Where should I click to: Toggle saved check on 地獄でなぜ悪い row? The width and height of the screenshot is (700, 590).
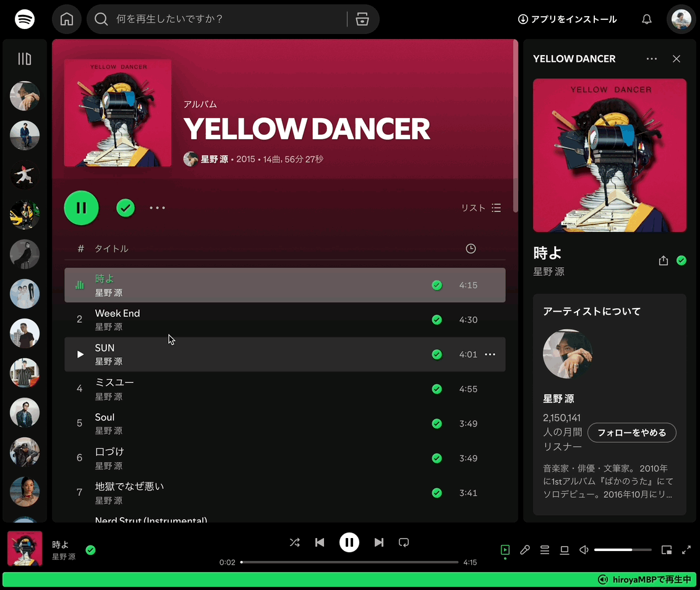(437, 493)
